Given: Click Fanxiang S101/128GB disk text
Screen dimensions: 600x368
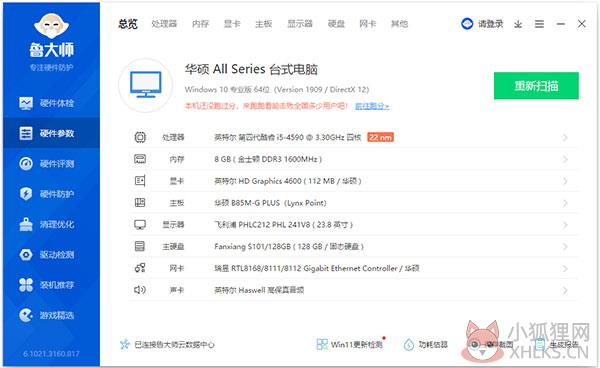Looking at the screenshot, I should point(289,246).
